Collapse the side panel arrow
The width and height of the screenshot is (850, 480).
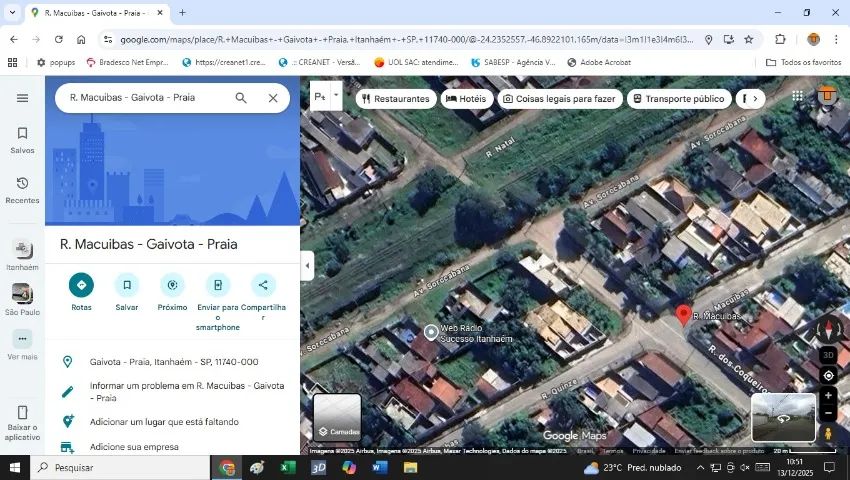pyautogui.click(x=307, y=266)
